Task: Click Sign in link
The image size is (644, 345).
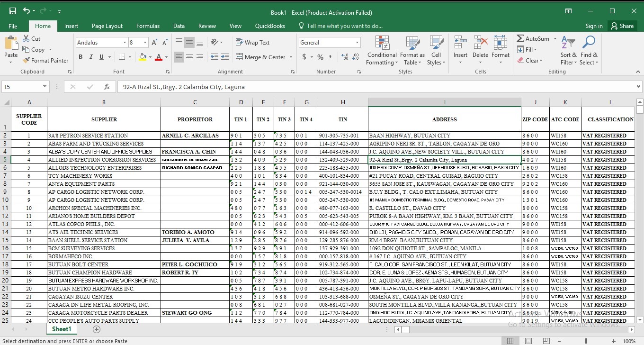Action: click(x=594, y=26)
